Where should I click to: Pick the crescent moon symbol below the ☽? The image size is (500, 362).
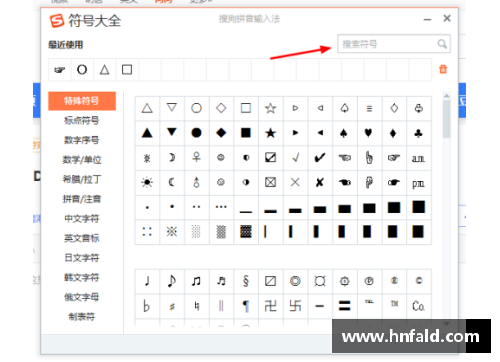[172, 182]
